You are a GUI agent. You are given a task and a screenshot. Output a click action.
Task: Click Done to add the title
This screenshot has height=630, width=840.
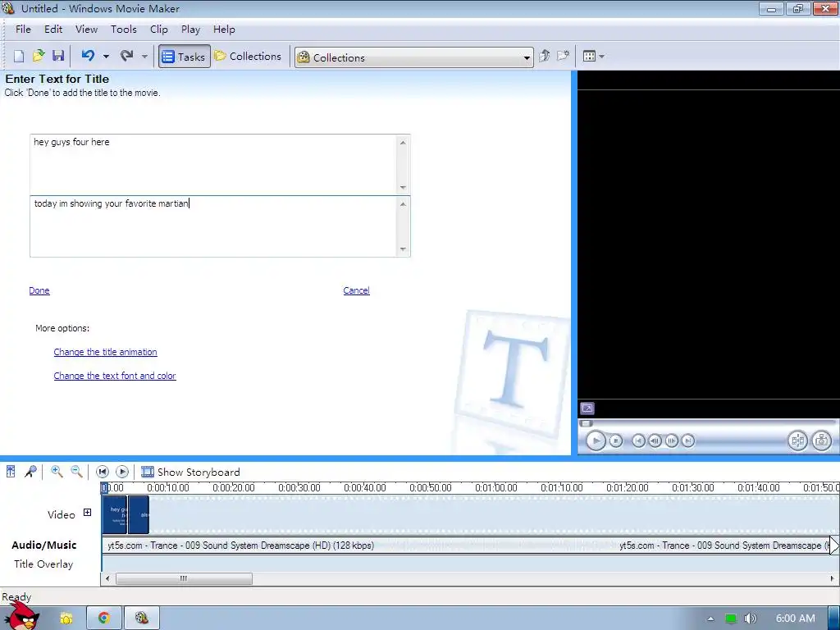(x=39, y=290)
